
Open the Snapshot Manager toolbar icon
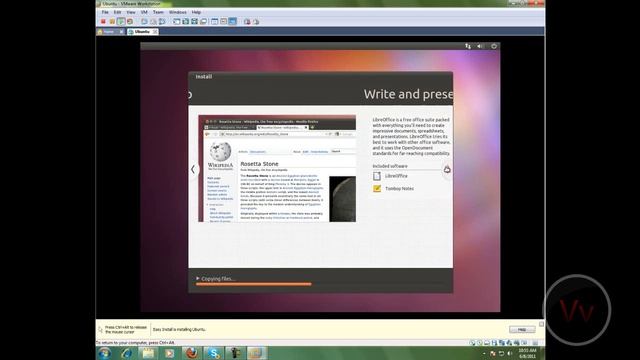coord(162,22)
